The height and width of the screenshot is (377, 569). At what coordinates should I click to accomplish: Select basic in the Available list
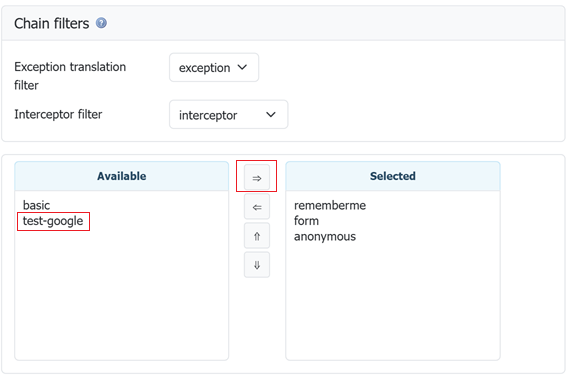point(36,205)
